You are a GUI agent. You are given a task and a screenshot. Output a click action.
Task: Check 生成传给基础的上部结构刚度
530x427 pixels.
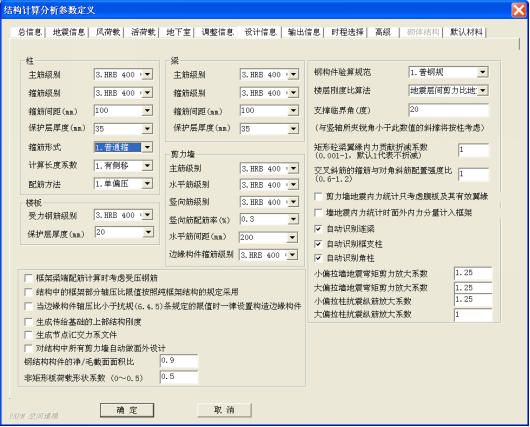pos(28,322)
